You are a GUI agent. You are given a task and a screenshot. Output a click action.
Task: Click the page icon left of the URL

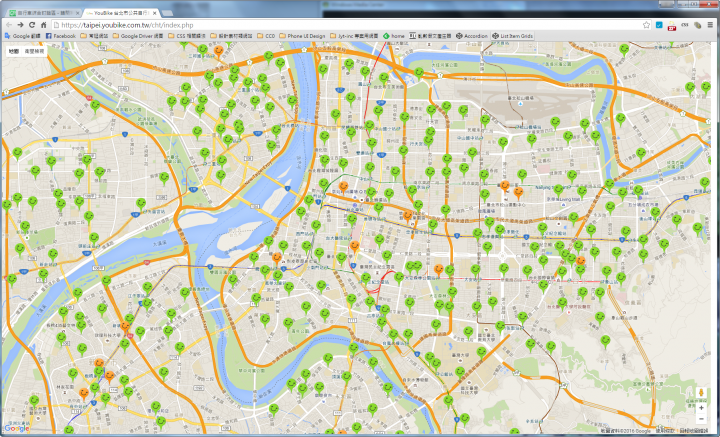click(x=56, y=25)
